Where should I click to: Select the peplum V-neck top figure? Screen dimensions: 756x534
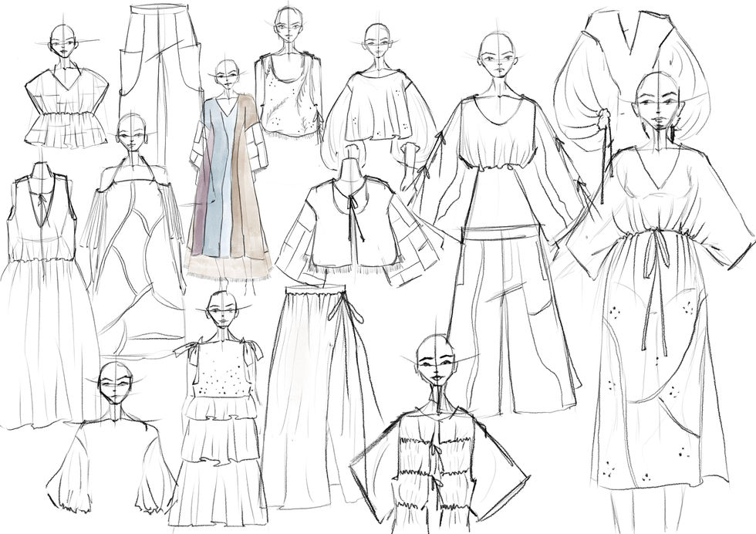click(66, 86)
